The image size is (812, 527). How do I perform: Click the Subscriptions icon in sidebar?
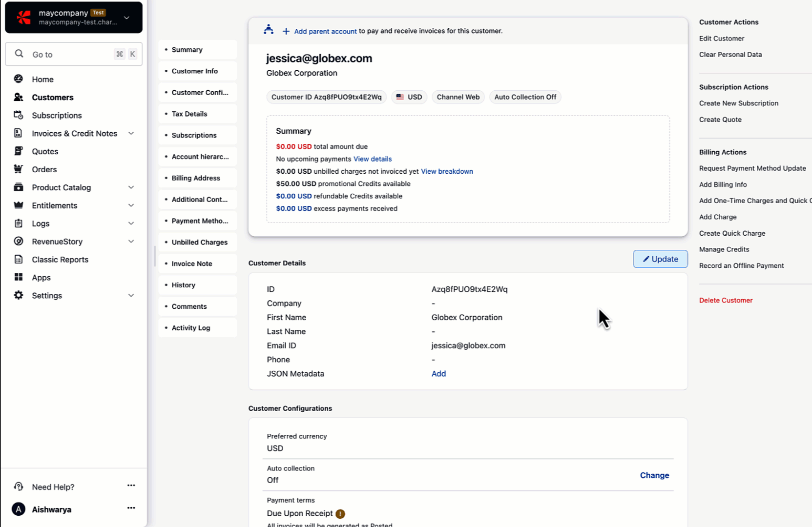[x=19, y=115]
